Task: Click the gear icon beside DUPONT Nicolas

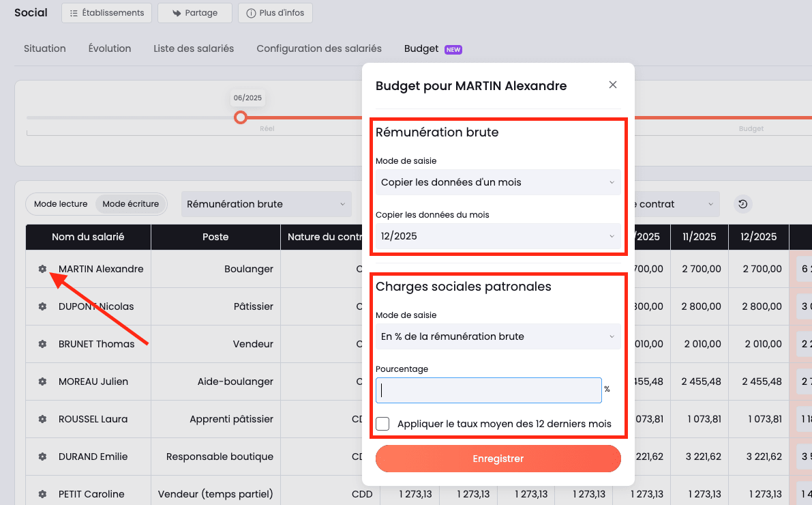Action: click(41, 306)
